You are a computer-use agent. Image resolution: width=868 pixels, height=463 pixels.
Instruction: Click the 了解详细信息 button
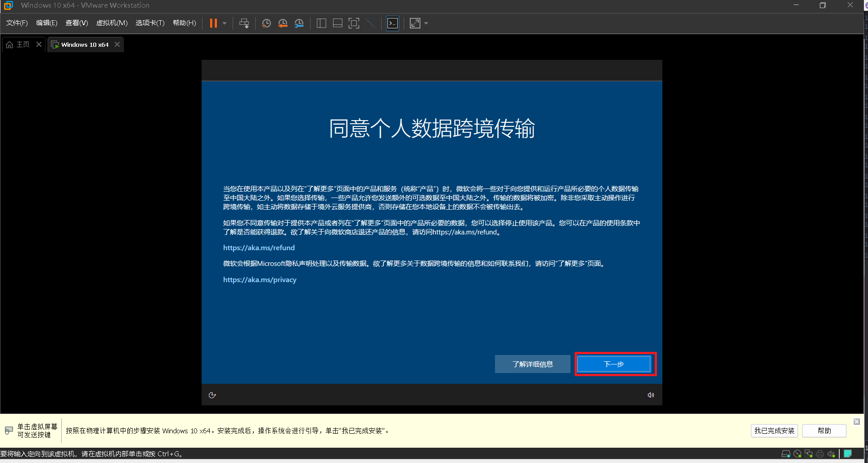(x=533, y=364)
